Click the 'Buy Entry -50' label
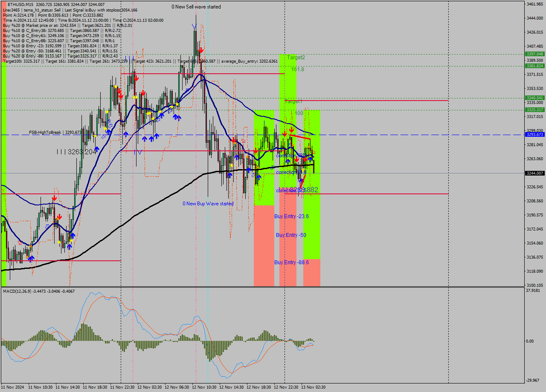 (291, 235)
